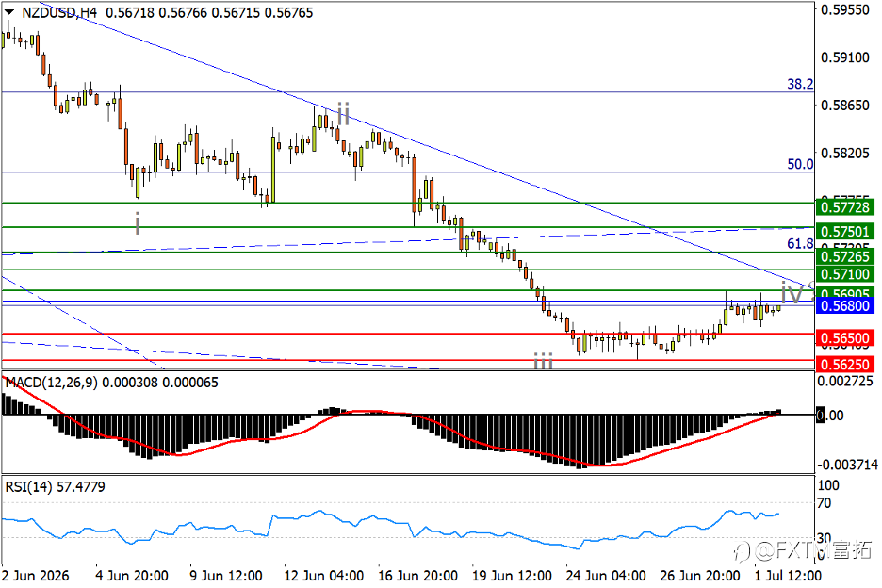882x588 pixels.
Task: Click the 0.56500 red price label
Action: (x=845, y=338)
